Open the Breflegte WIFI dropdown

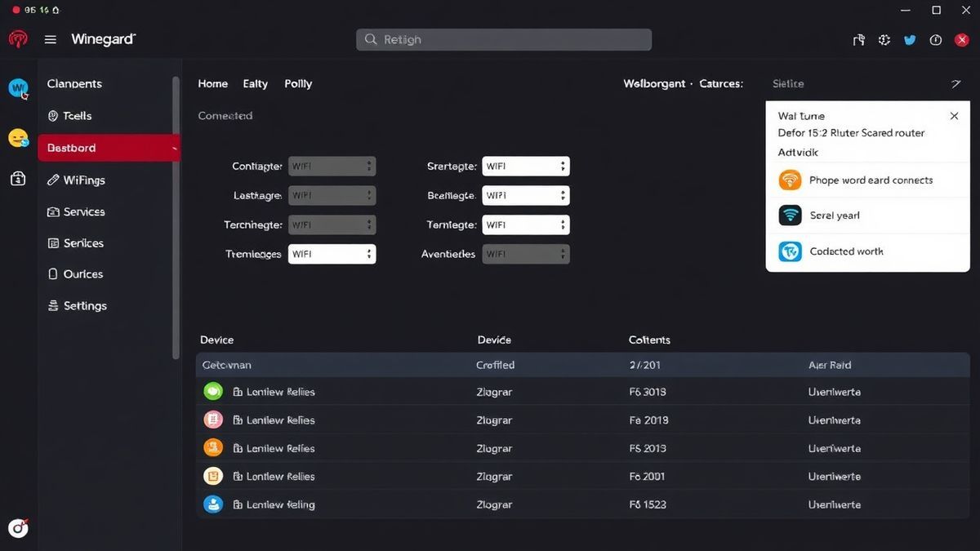pos(526,195)
